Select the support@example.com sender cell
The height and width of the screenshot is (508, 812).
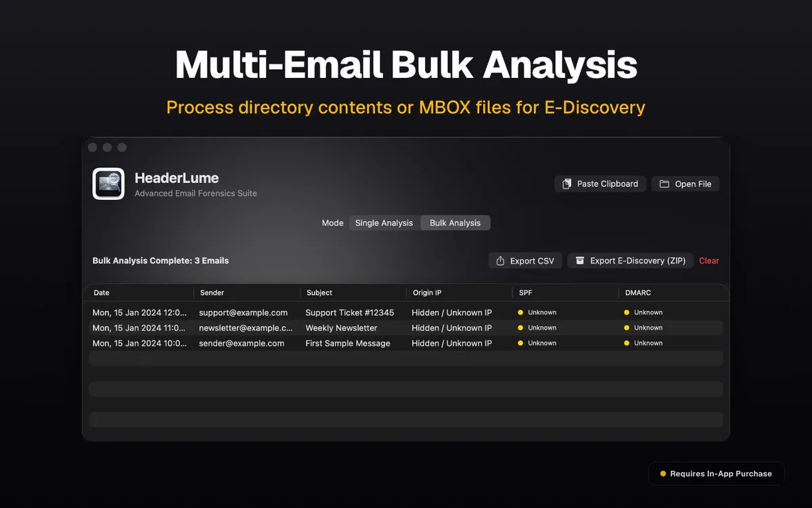pyautogui.click(x=243, y=312)
